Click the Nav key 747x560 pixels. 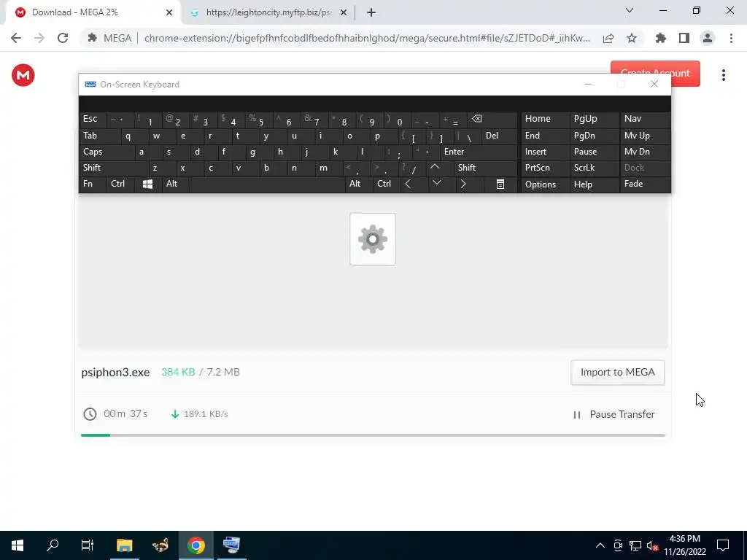point(645,120)
